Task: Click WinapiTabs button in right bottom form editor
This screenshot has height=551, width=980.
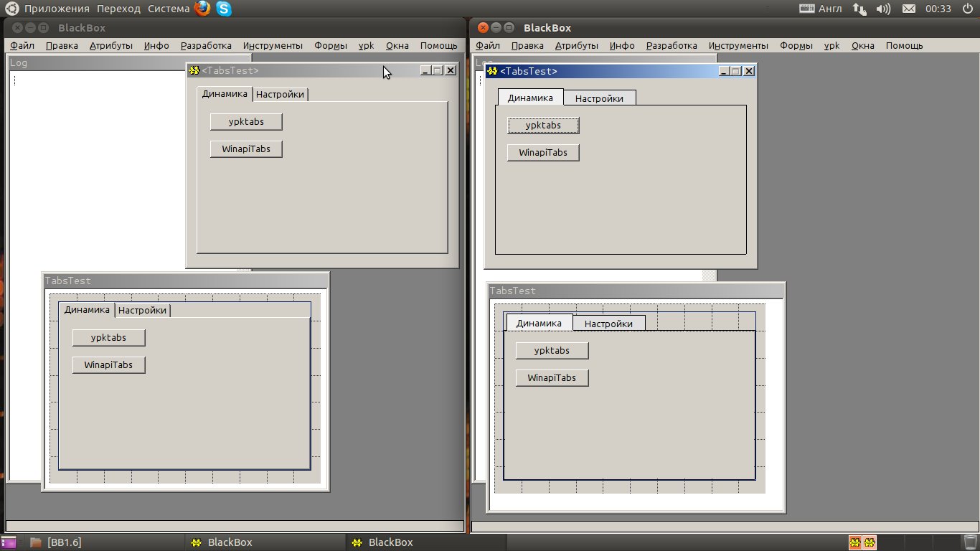Action: click(552, 378)
